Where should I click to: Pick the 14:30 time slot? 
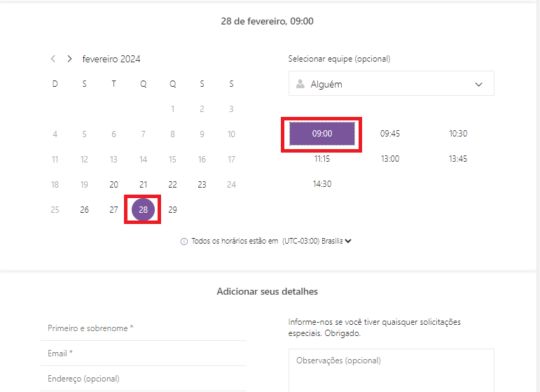pyautogui.click(x=322, y=184)
